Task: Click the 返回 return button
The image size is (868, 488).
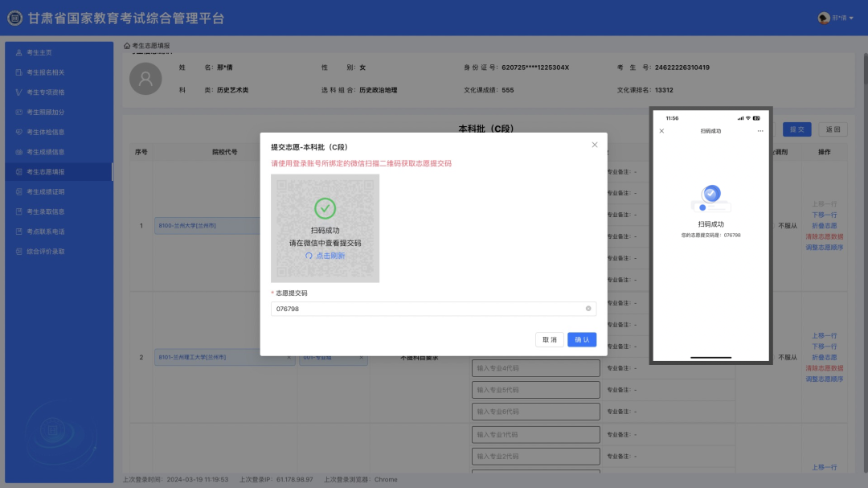Action: [x=832, y=129]
